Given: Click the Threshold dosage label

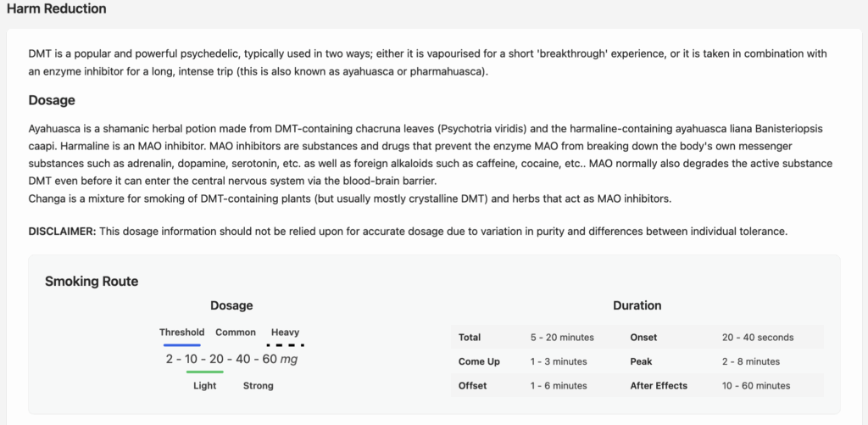Looking at the screenshot, I should 182,333.
